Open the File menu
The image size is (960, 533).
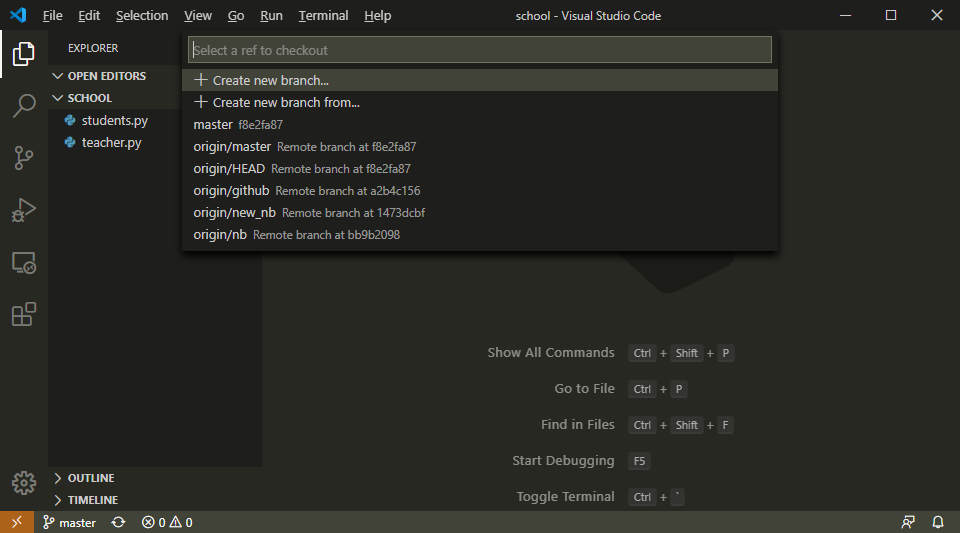tap(53, 15)
